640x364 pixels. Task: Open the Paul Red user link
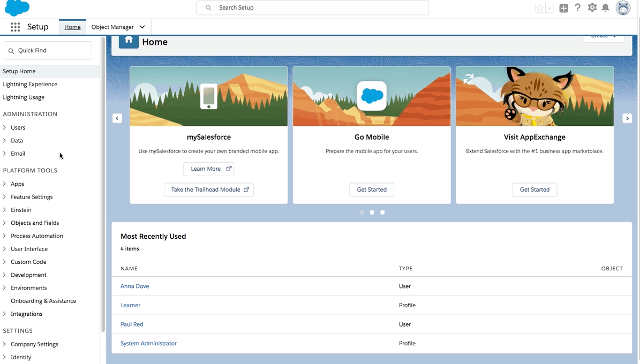(x=132, y=324)
